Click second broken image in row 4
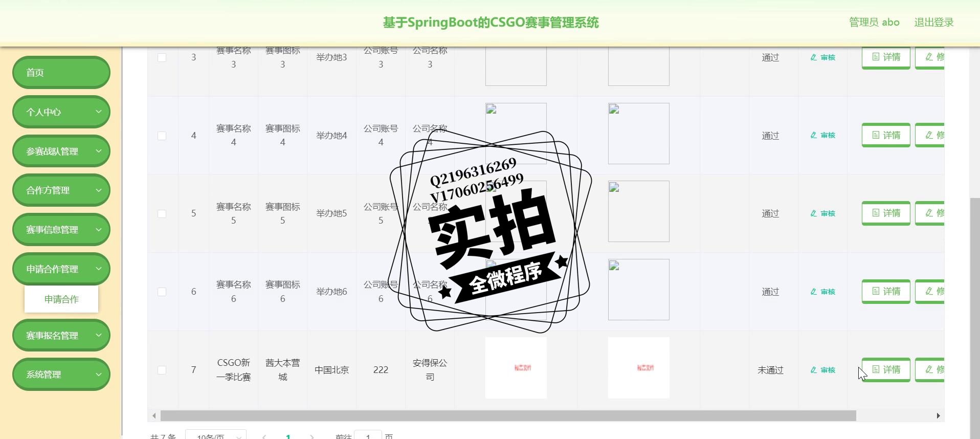The width and height of the screenshot is (980, 439). (x=639, y=134)
